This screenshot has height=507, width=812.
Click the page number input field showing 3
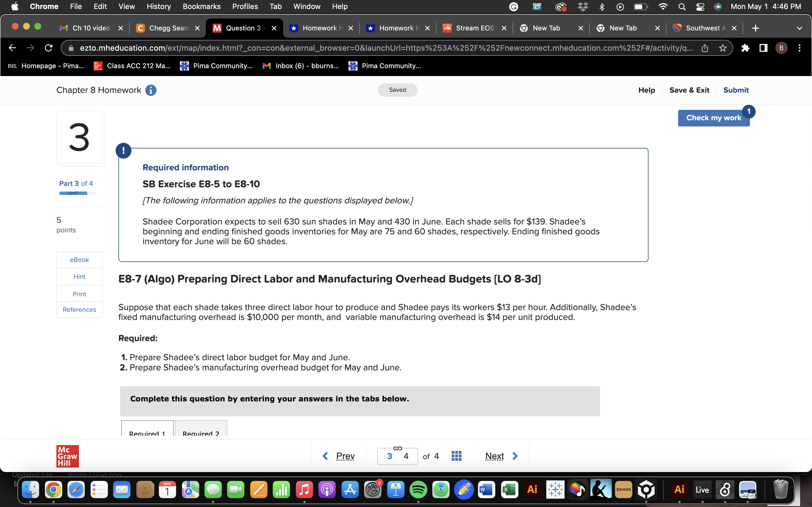tap(390, 456)
